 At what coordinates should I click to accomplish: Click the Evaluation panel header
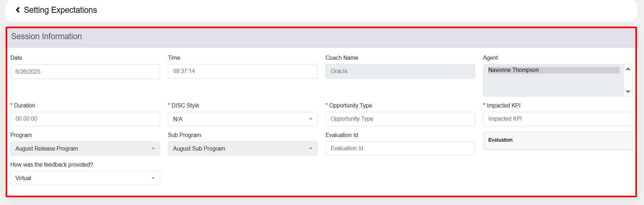click(557, 140)
